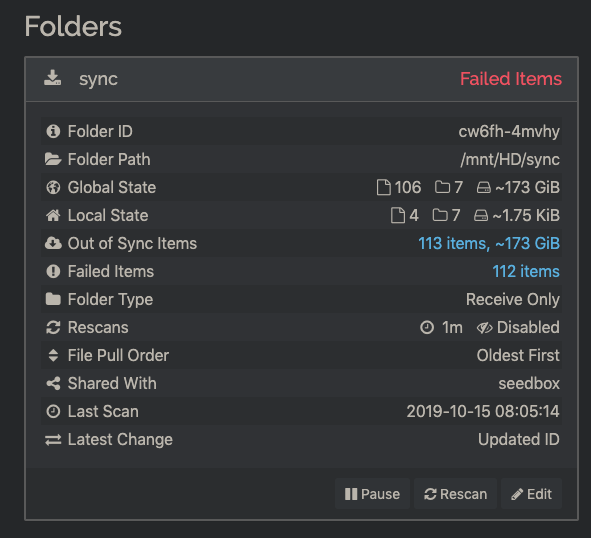Click the home icon next to Local State

click(x=53, y=215)
